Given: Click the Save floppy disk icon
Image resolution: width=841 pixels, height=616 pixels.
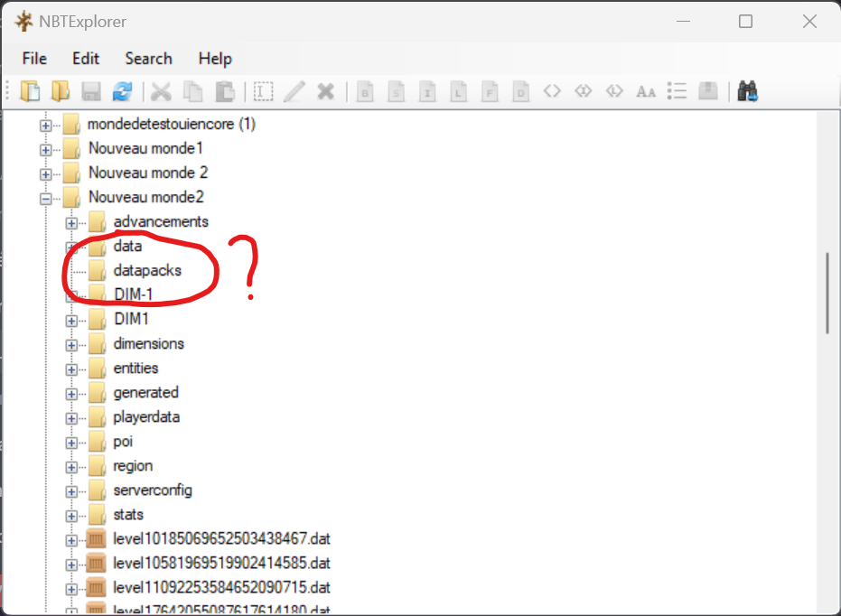Looking at the screenshot, I should click(x=91, y=91).
